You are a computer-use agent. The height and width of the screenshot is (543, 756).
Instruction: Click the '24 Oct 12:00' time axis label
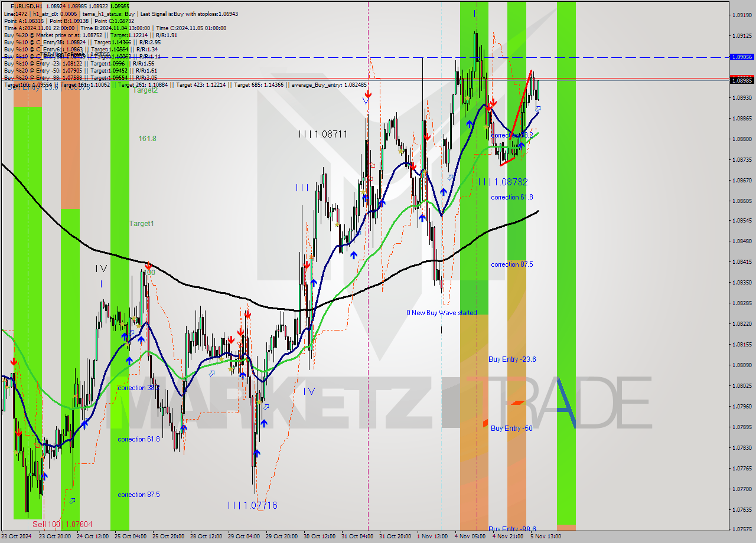tap(92, 537)
